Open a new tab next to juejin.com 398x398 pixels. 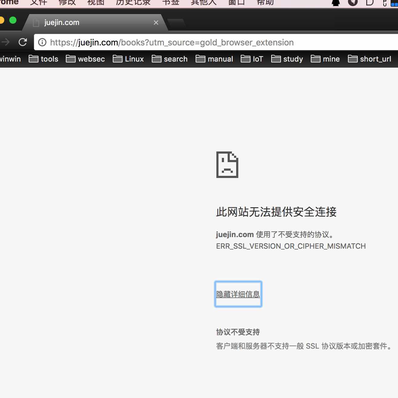pos(176,23)
